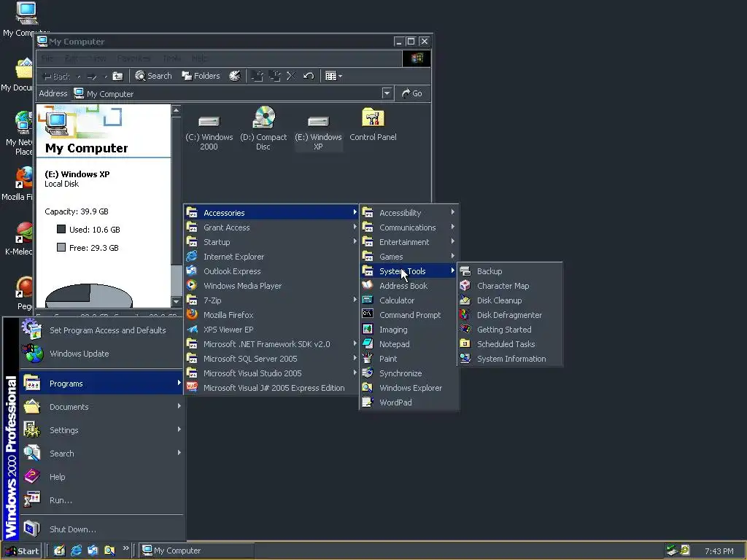747x560 pixels.
Task: Click the Command Prompt icon
Action: (368, 314)
